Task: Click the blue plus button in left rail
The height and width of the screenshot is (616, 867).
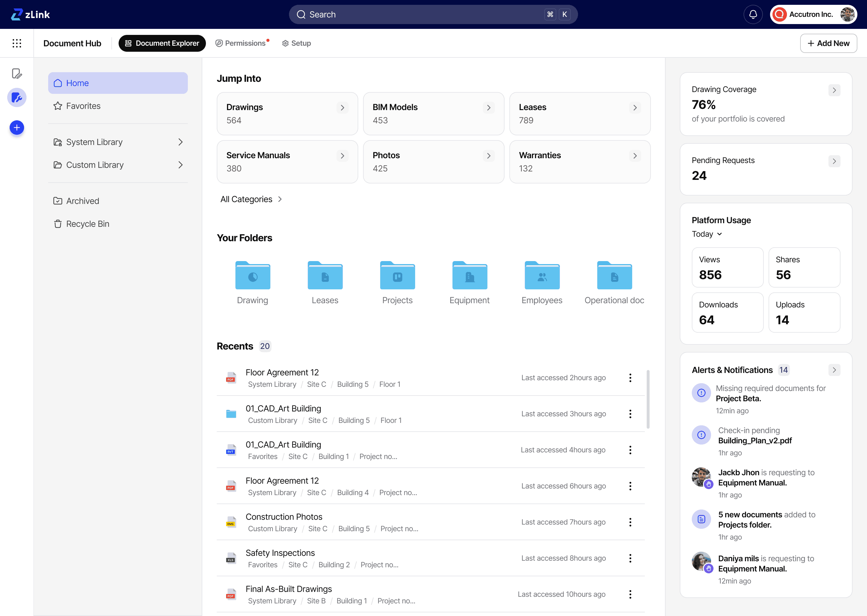Action: pyautogui.click(x=17, y=128)
